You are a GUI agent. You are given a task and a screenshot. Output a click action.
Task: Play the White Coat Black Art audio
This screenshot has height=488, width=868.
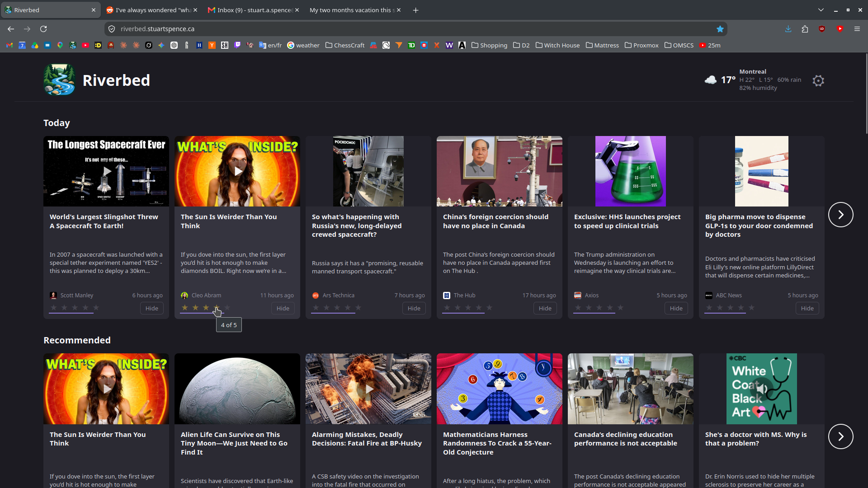762,389
